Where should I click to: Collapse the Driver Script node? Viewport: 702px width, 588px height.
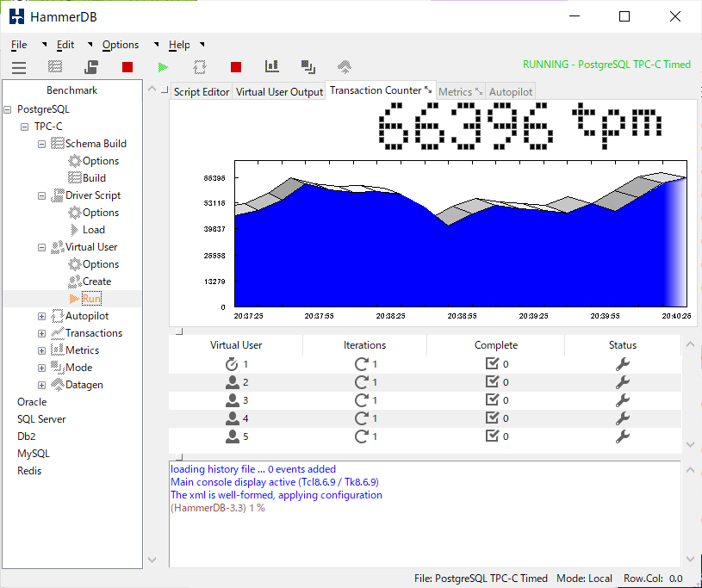click(41, 196)
